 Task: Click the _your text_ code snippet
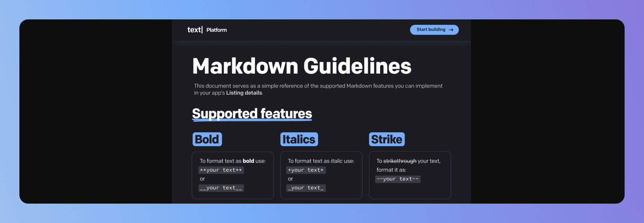click(306, 188)
